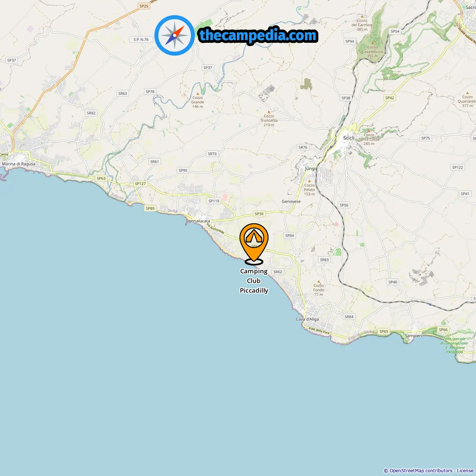Click the Cozzo Pelato peak marker
This screenshot has width=476, height=476.
[x=309, y=181]
